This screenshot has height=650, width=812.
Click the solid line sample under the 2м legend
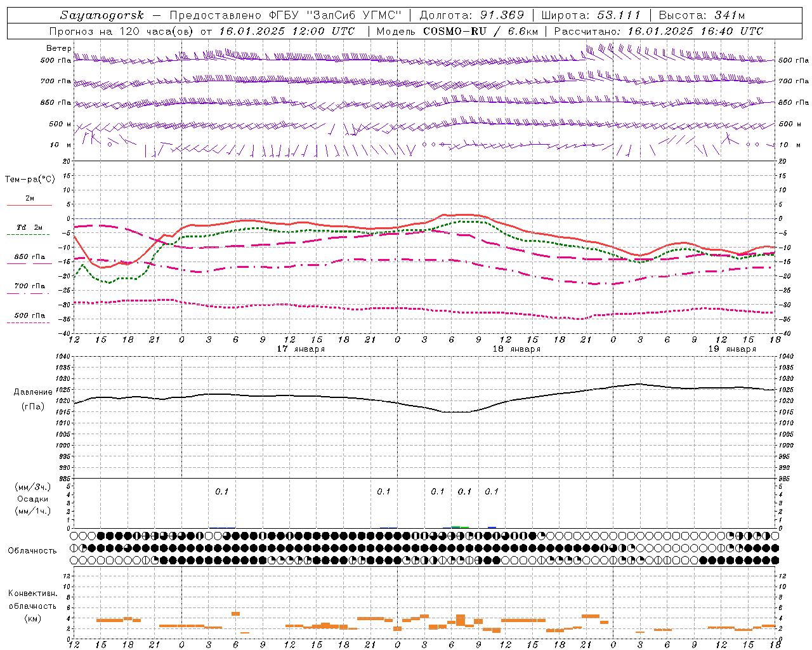pyautogui.click(x=29, y=206)
